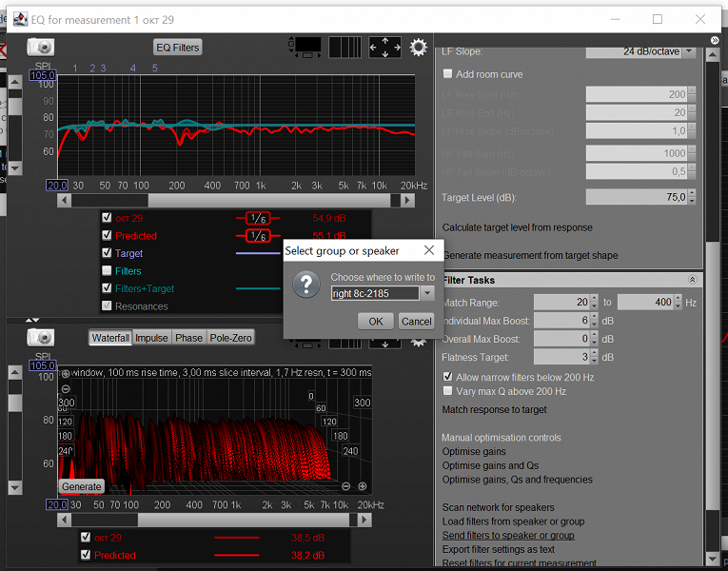
Task: Open the LF Slope dropdown
Action: point(689,51)
